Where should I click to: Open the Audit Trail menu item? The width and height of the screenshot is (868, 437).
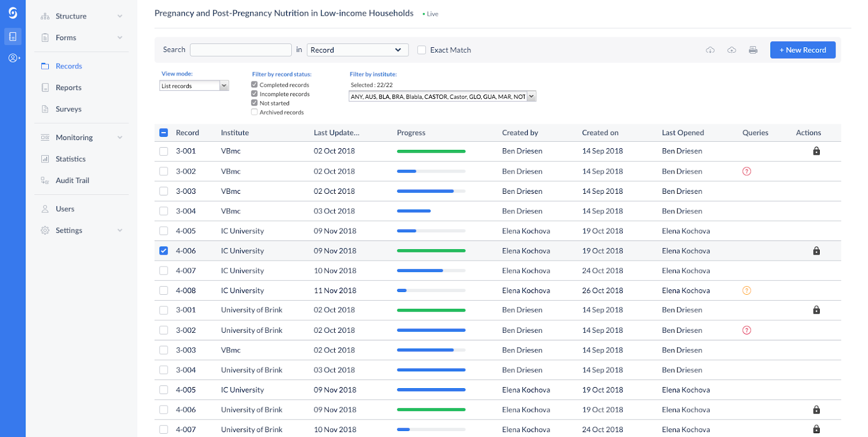tap(72, 180)
